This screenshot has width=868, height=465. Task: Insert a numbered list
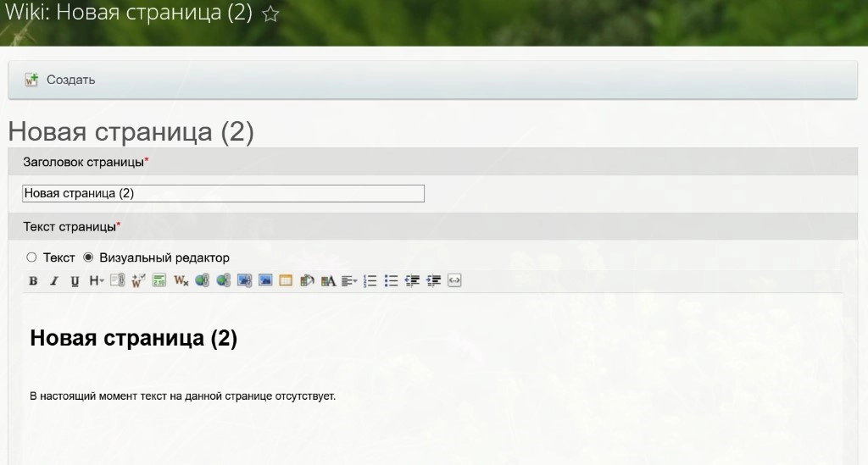[370, 281]
